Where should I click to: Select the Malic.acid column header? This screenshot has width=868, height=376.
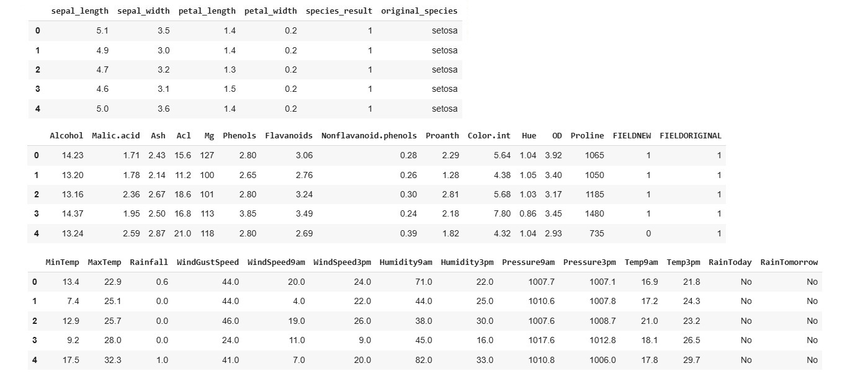click(115, 135)
